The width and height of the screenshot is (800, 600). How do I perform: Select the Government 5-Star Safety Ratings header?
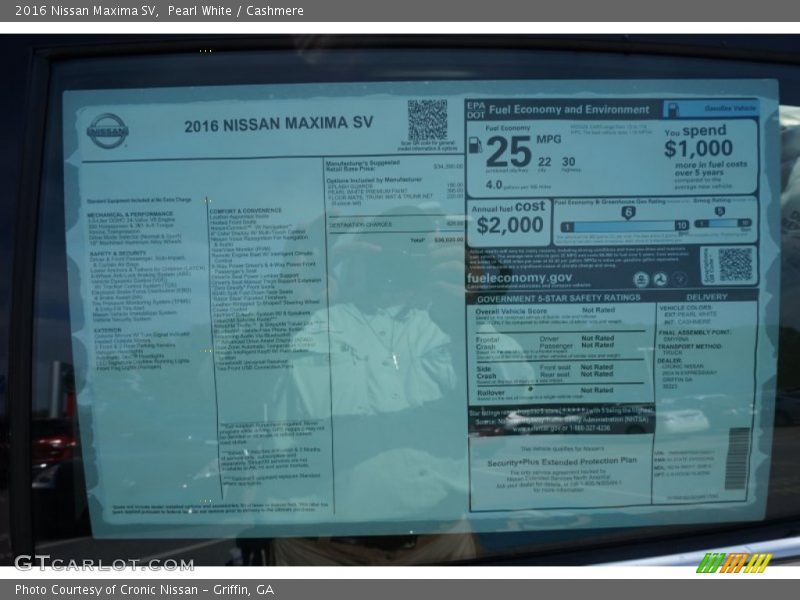(558, 298)
